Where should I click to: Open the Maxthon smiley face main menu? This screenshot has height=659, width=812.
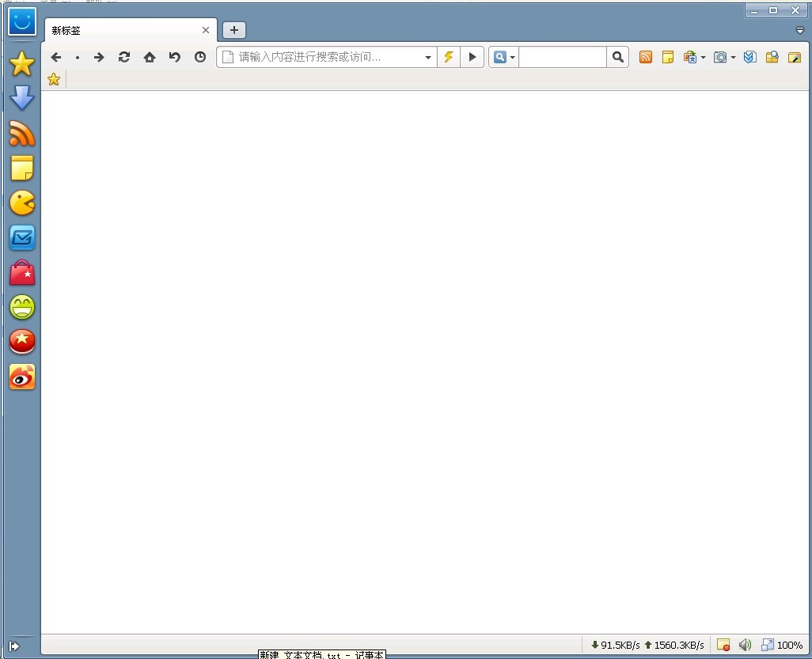click(x=22, y=21)
